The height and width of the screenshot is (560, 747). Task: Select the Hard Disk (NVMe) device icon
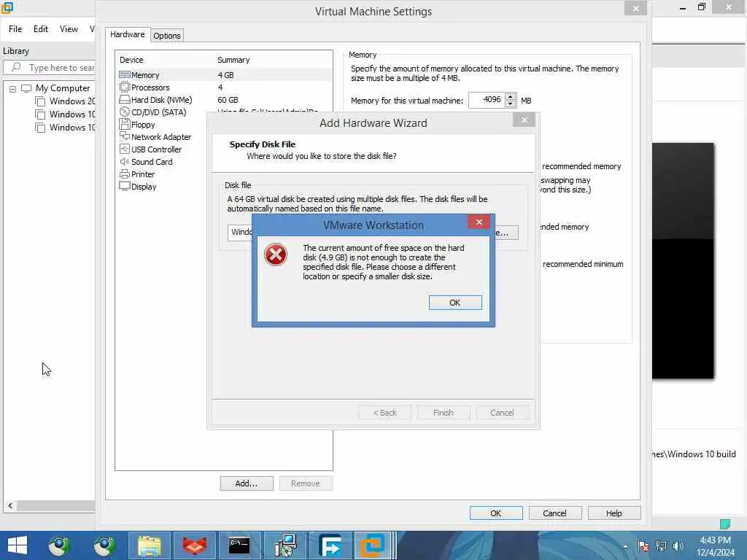point(124,99)
